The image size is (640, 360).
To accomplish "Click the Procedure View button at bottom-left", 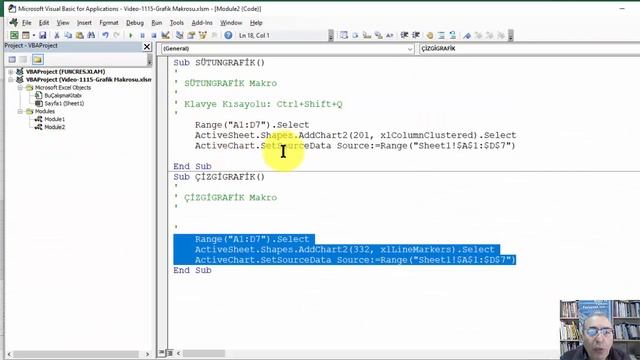I will 162,353.
